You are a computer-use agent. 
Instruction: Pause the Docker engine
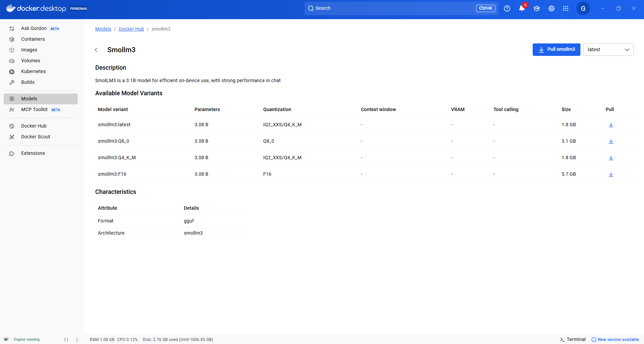point(66,340)
